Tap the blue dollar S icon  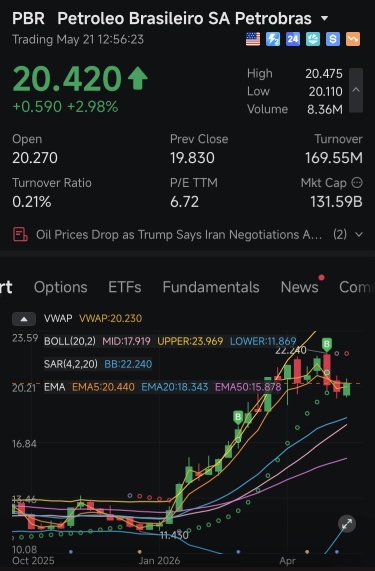(x=333, y=39)
